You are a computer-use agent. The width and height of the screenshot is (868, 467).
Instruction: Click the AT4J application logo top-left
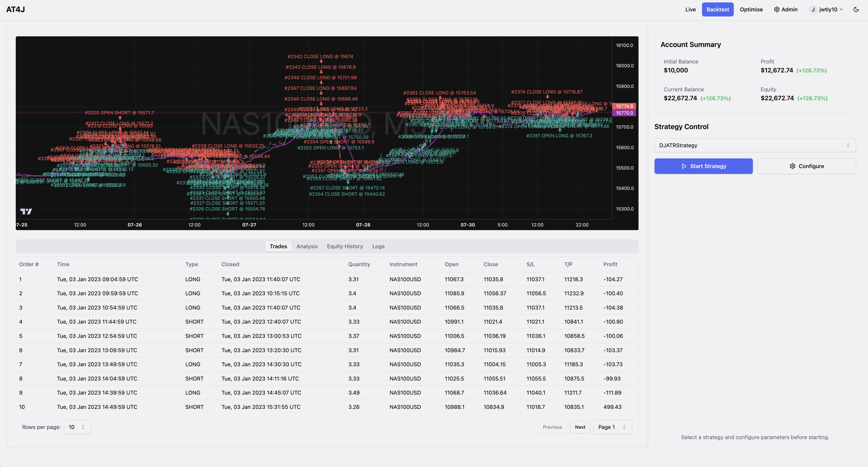click(x=15, y=9)
